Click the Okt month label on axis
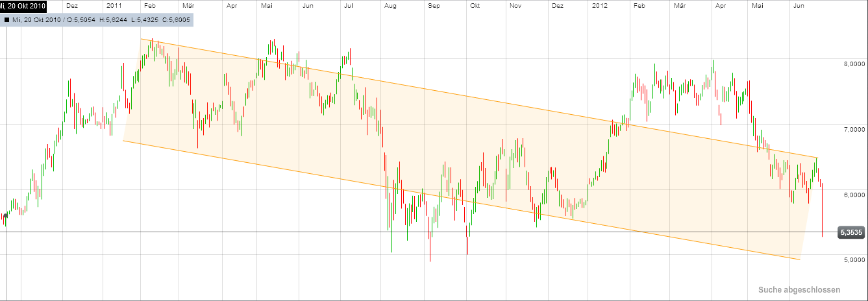The width and height of the screenshot is (868, 301). (x=475, y=5)
